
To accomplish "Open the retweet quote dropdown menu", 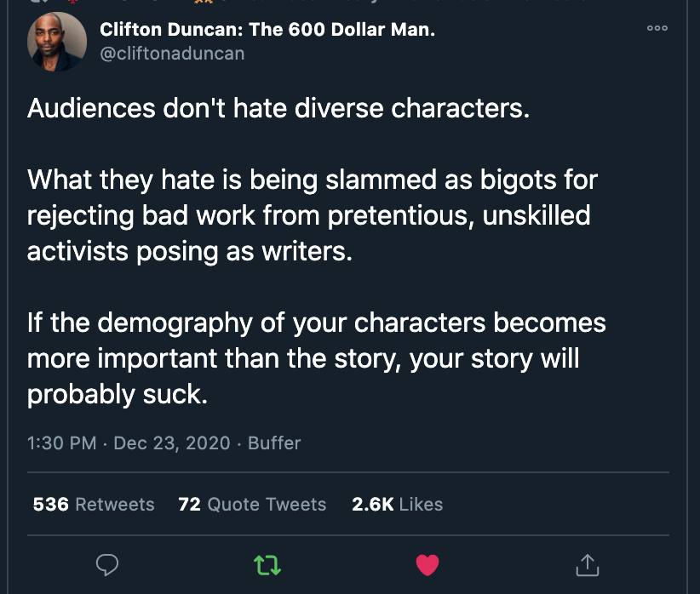I will [x=267, y=564].
